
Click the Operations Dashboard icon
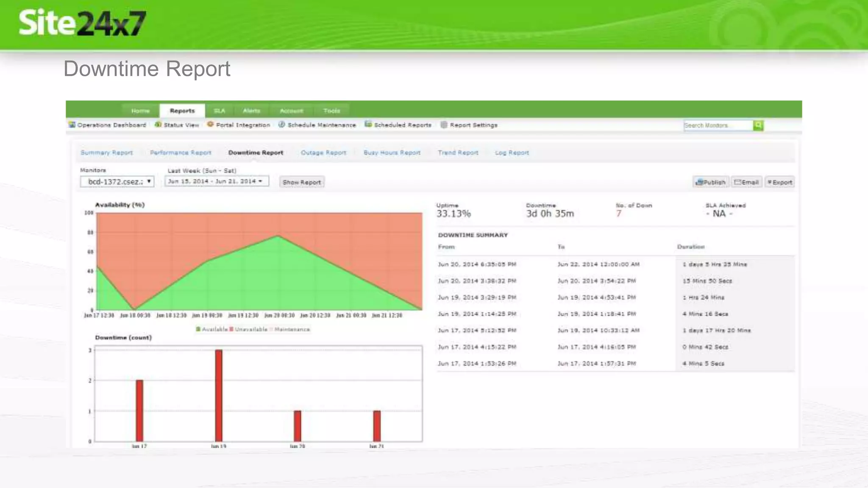point(72,125)
